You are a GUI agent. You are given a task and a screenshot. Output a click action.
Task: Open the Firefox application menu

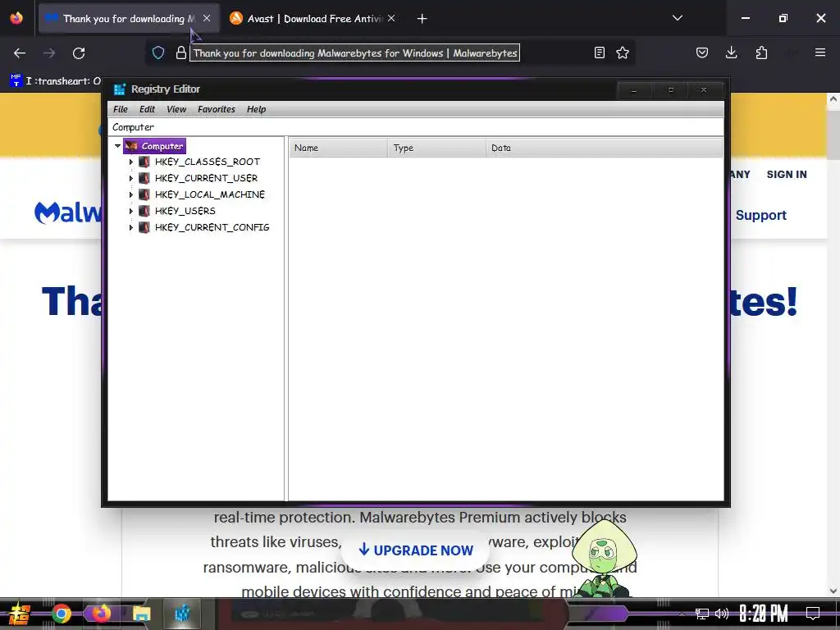click(x=820, y=52)
